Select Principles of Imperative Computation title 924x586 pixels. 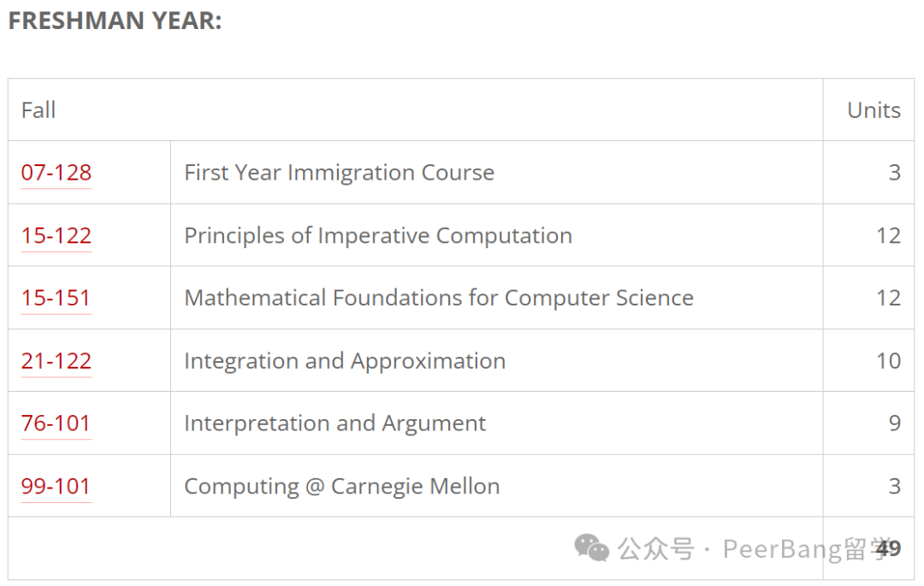coord(378,235)
